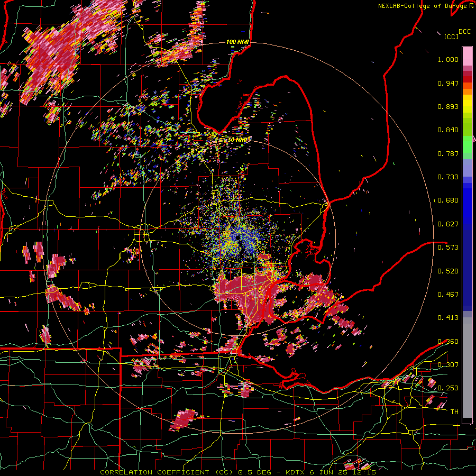Screen dimensions: 476x476
Task: Click the 12:15 time in the caption
Action: 363,472
